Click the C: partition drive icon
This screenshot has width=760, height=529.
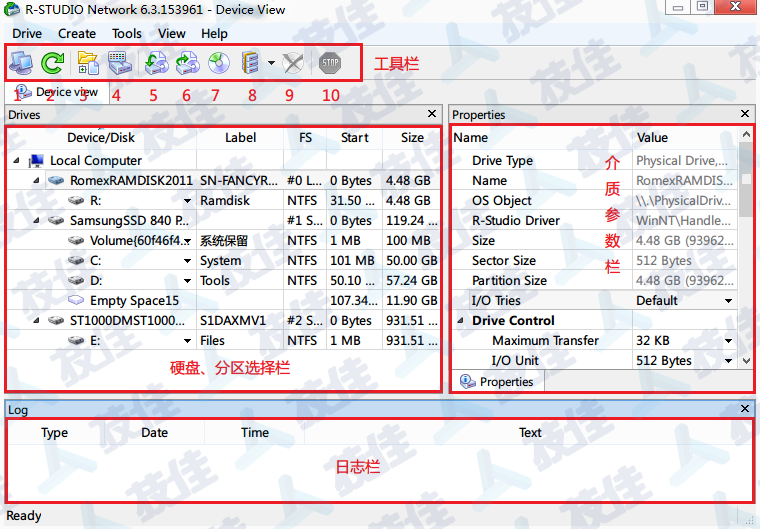76,260
